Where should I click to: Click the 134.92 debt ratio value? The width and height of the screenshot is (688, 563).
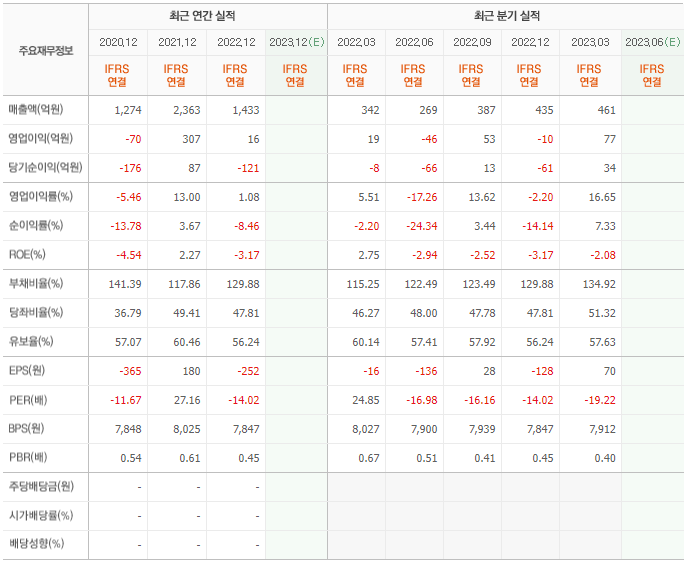tap(599, 284)
